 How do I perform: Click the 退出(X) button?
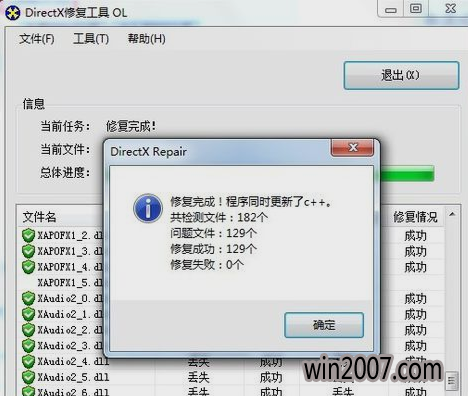coord(401,75)
